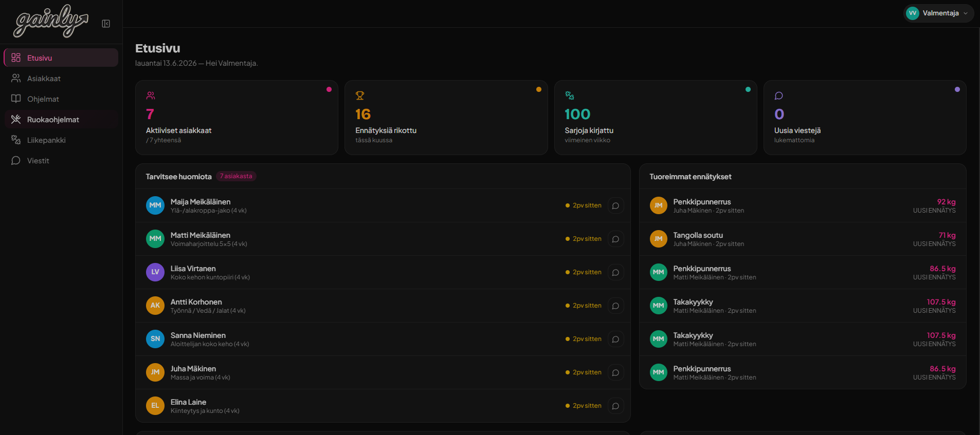Open Matti Meikäläinen client row
Viewport: 980px width, 435px height.
pyautogui.click(x=383, y=239)
